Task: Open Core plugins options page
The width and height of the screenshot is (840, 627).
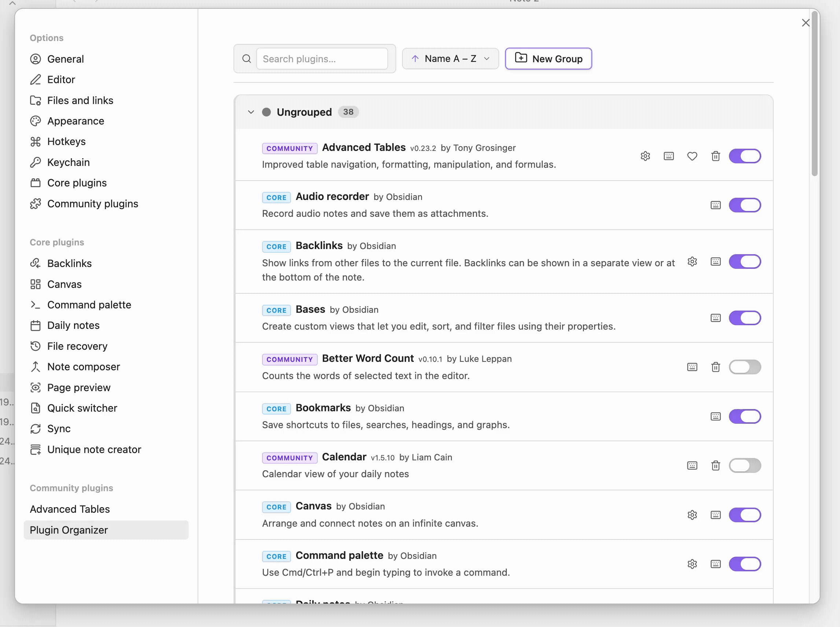Action: [106, 183]
